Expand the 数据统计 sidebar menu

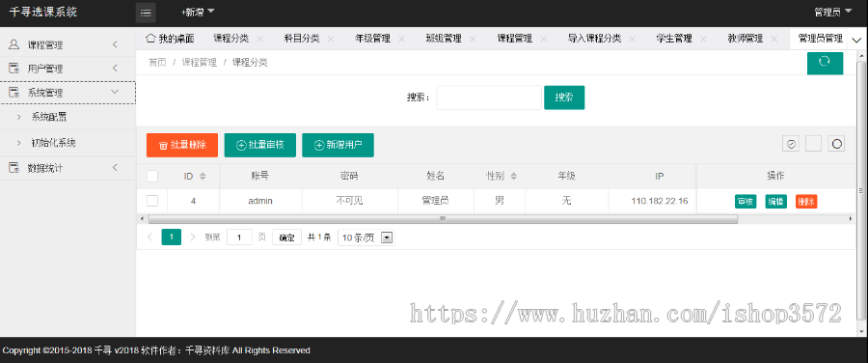pos(115,167)
